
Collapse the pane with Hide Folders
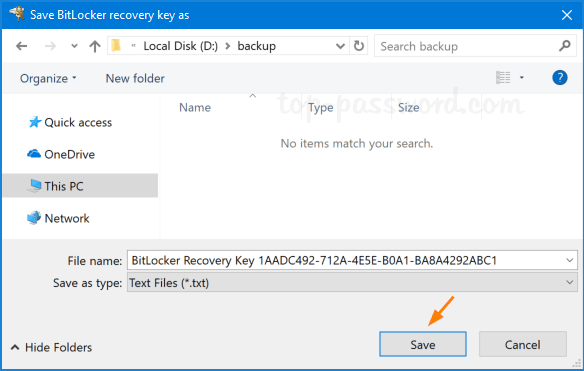point(51,347)
